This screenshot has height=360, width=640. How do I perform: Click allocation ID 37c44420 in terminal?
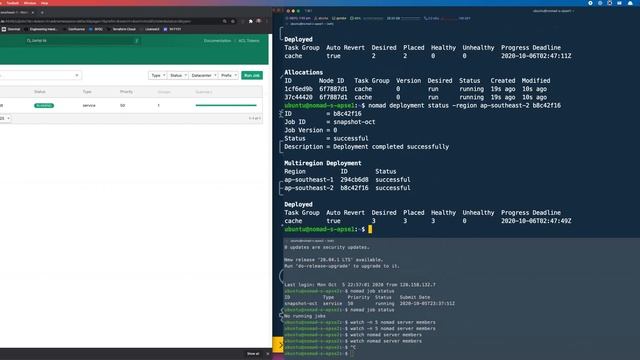298,97
